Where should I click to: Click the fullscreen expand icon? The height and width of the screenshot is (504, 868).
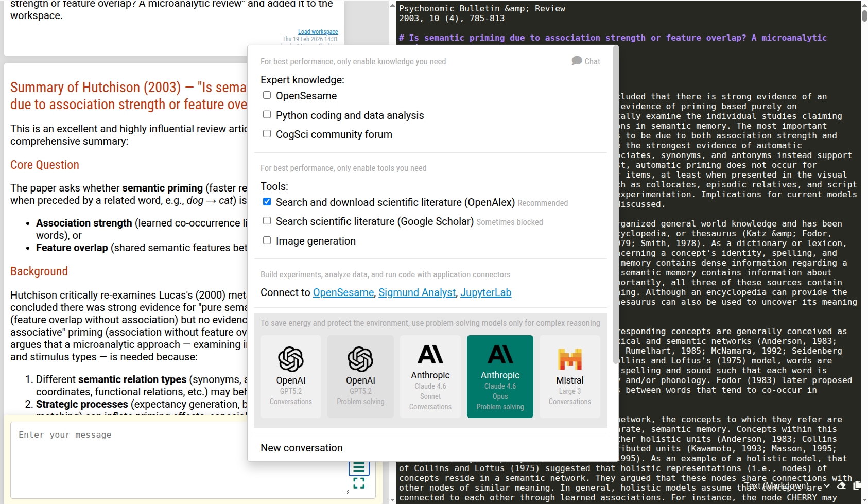point(359,483)
